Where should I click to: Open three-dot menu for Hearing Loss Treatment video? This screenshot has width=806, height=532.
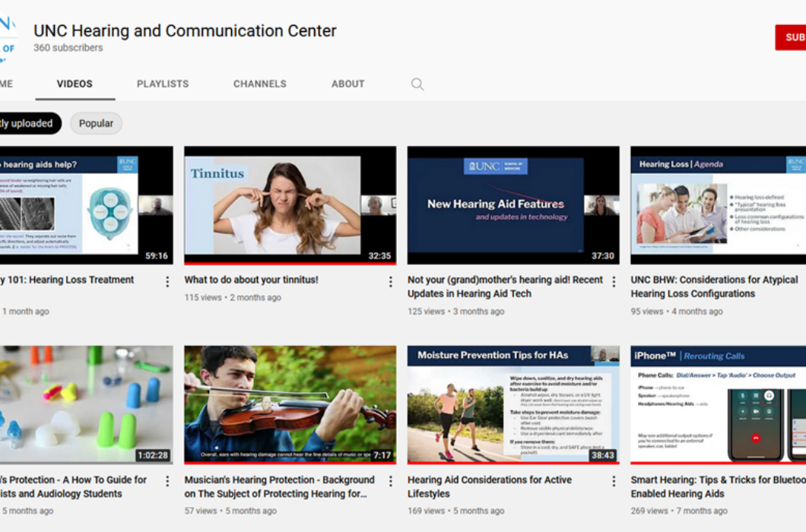coord(167,282)
